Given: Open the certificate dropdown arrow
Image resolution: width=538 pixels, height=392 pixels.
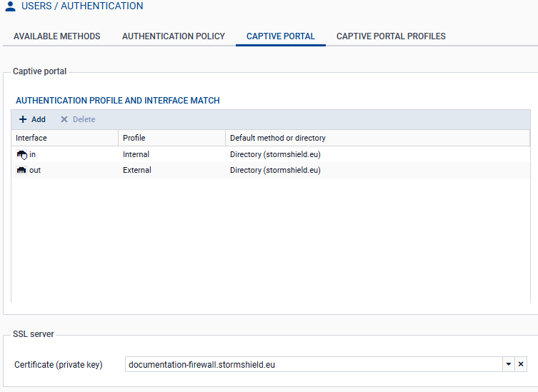Looking at the screenshot, I should [x=509, y=364].
